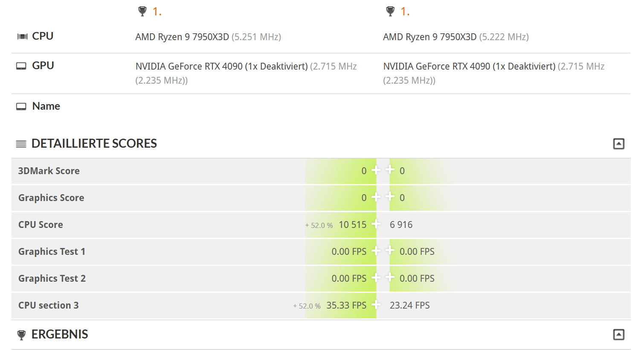The width and height of the screenshot is (644, 350).
Task: Collapse the Detaillierte Scores section
Action: 618,144
